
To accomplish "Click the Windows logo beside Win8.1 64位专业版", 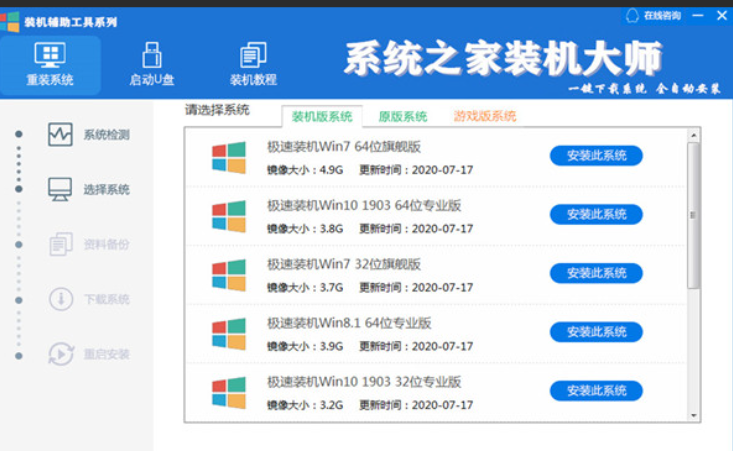I will pyautogui.click(x=229, y=334).
